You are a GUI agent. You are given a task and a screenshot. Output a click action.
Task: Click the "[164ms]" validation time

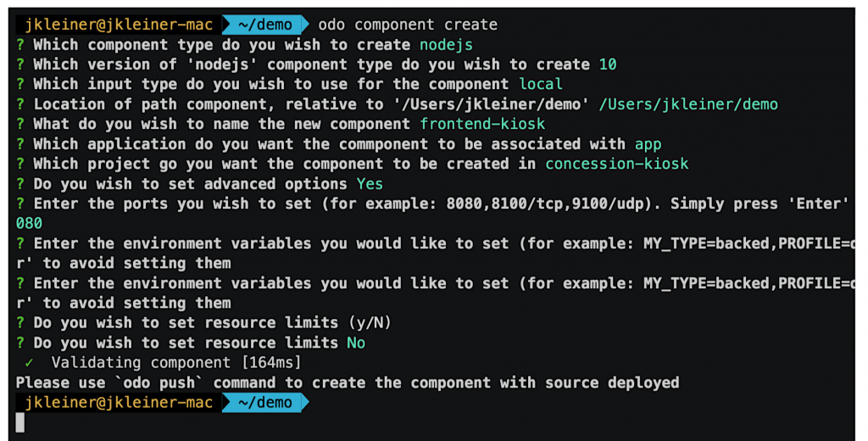click(x=271, y=363)
